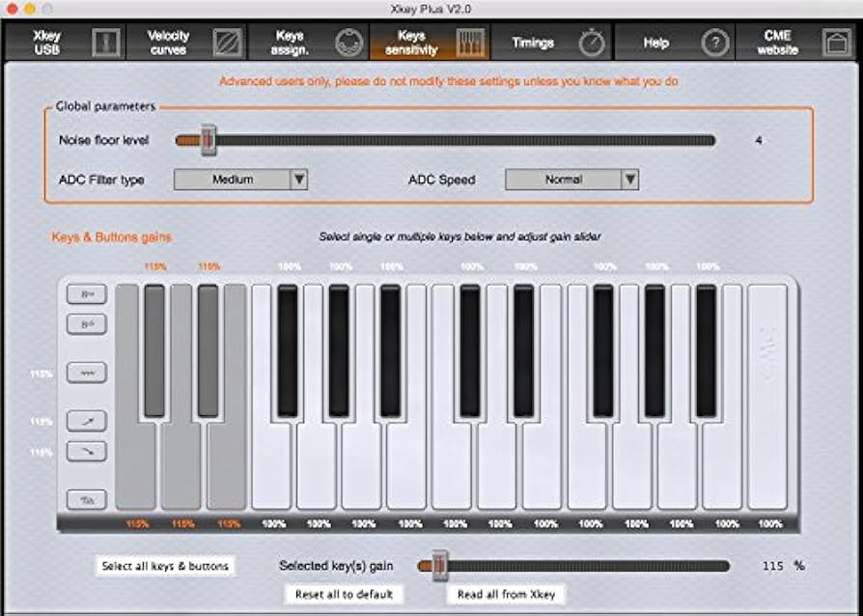Click Read all from Xkey button
Screen dimensions: 863x616
[506, 595]
